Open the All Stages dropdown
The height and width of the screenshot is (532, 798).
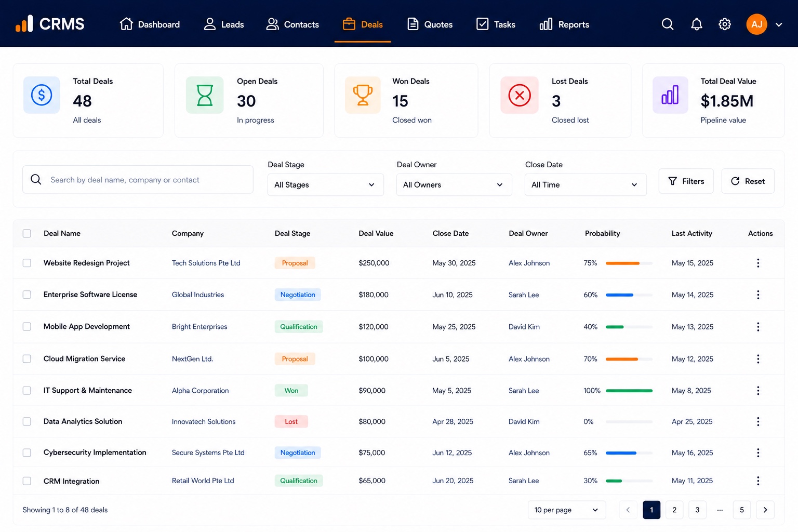point(326,185)
